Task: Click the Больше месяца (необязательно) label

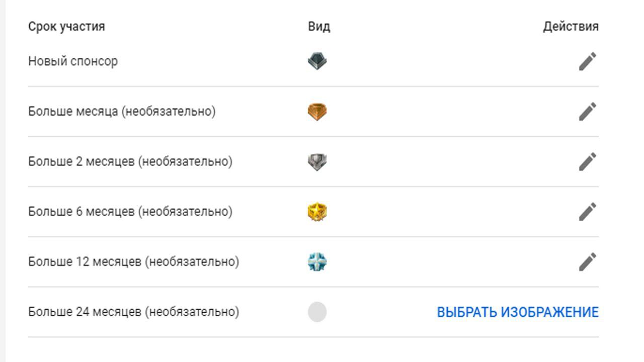Action: (122, 111)
